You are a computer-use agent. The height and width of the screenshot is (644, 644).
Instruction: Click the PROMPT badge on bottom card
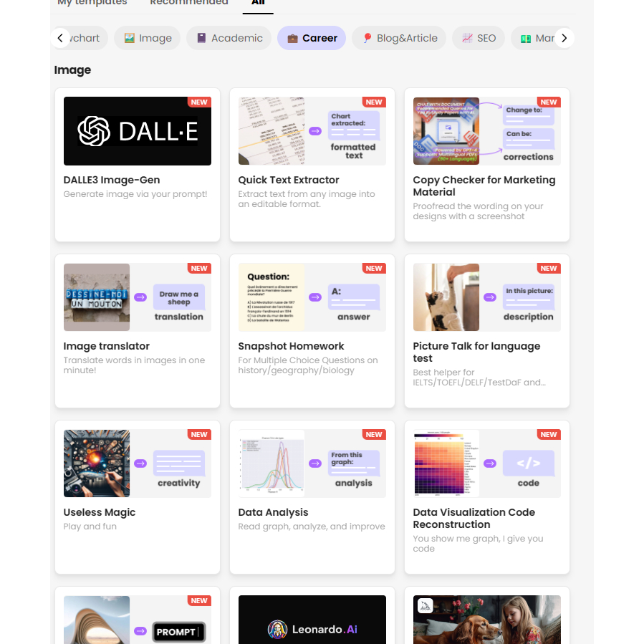pos(179,632)
